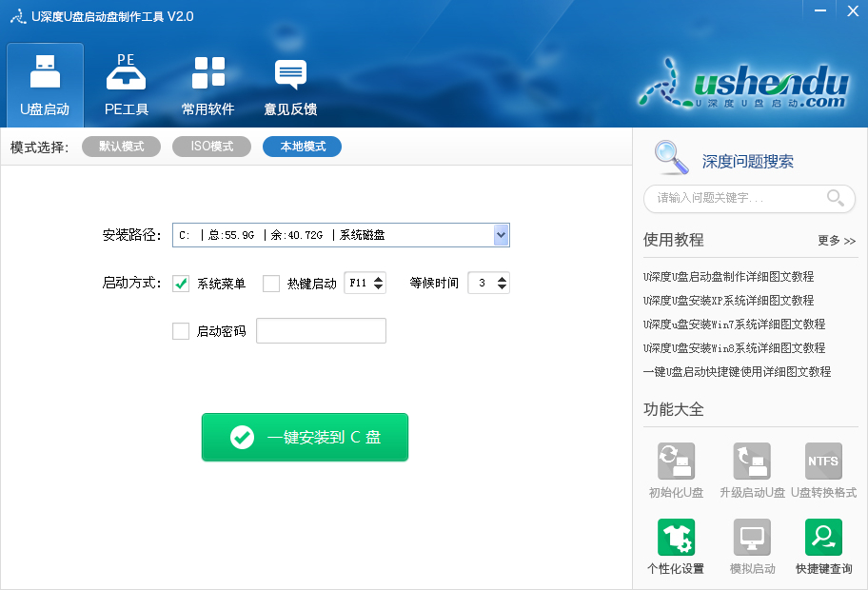Open the 安装路径 drive dropdown
Viewport: 868px width, 590px height.
click(501, 234)
